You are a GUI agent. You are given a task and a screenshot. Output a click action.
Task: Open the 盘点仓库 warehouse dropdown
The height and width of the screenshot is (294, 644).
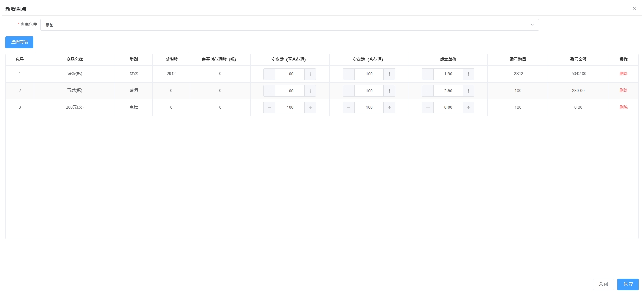tap(289, 25)
